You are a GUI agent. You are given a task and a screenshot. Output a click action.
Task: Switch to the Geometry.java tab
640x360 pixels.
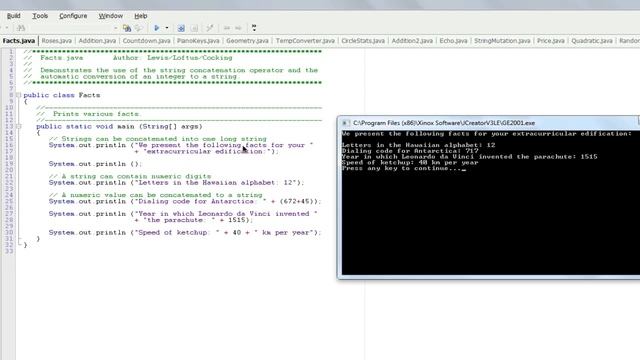[247, 41]
